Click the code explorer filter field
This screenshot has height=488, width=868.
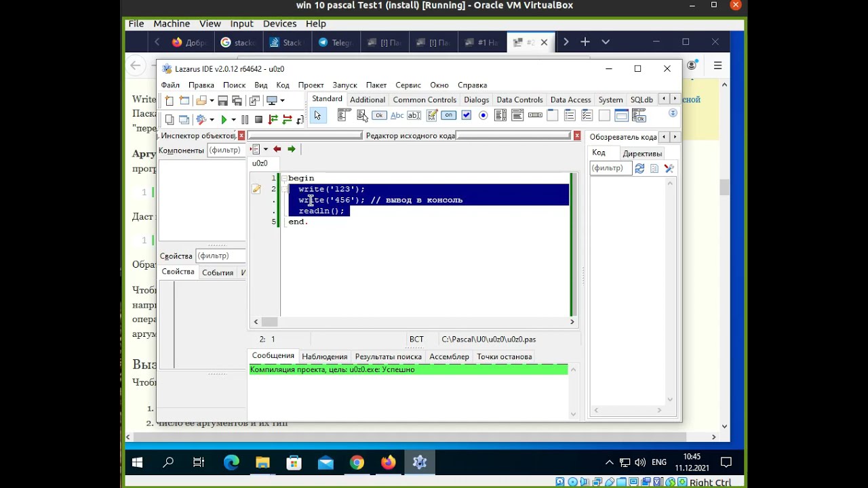coord(610,168)
